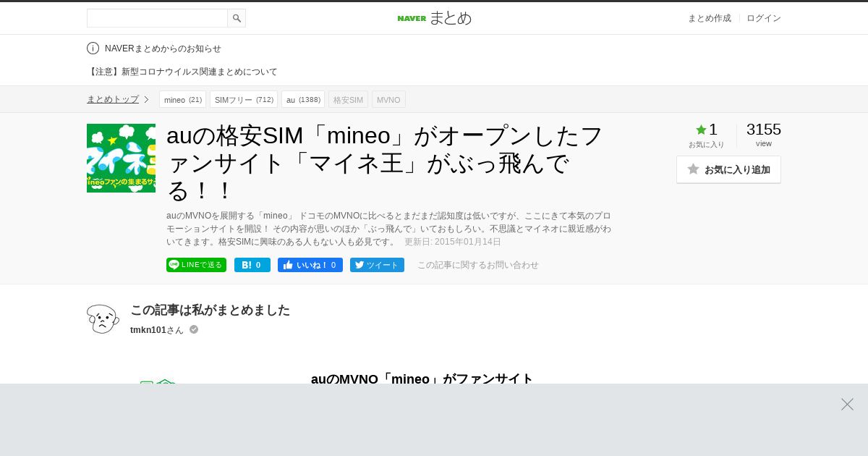Click the author avatar face icon

click(x=103, y=319)
